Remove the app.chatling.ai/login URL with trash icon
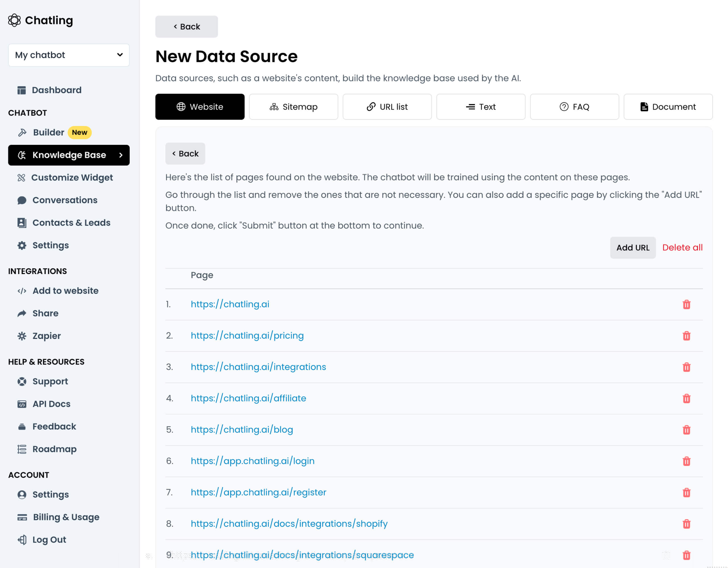Image resolution: width=728 pixels, height=568 pixels. click(687, 461)
